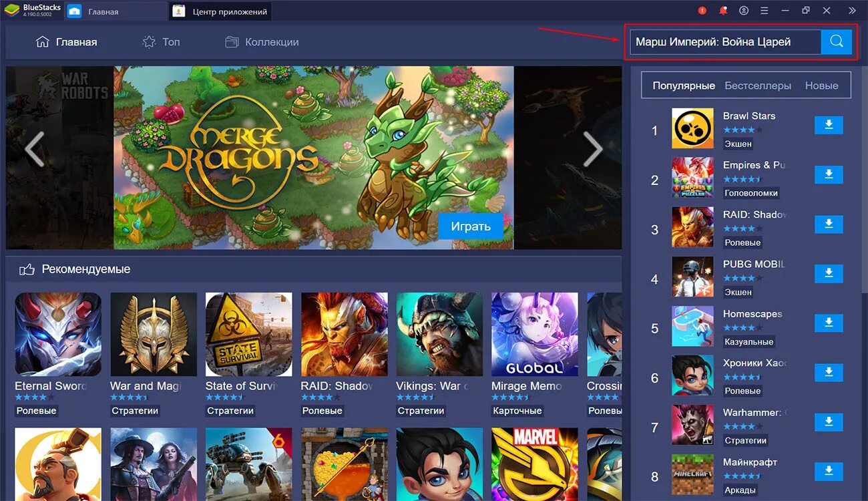Viewport: 868px width, 501px height.
Task: Click the Eternal Sword title text
Action: [51, 386]
